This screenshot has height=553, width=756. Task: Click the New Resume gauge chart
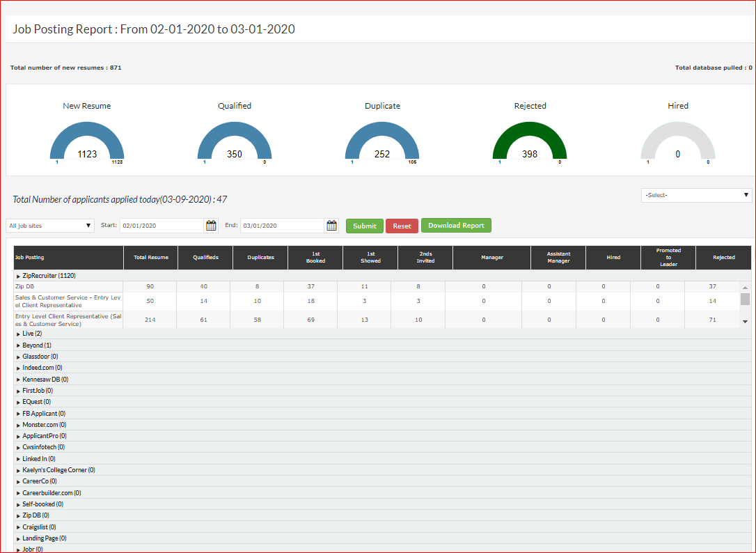click(x=87, y=141)
